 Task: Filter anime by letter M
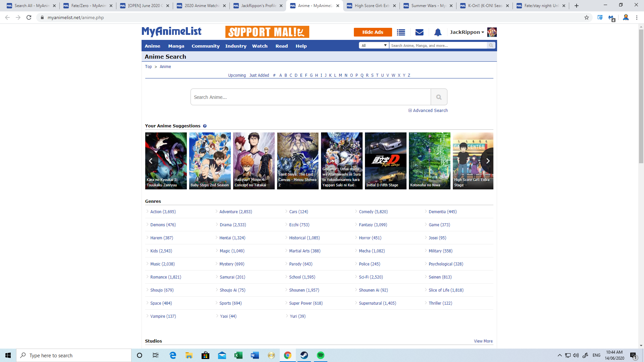[x=340, y=75]
